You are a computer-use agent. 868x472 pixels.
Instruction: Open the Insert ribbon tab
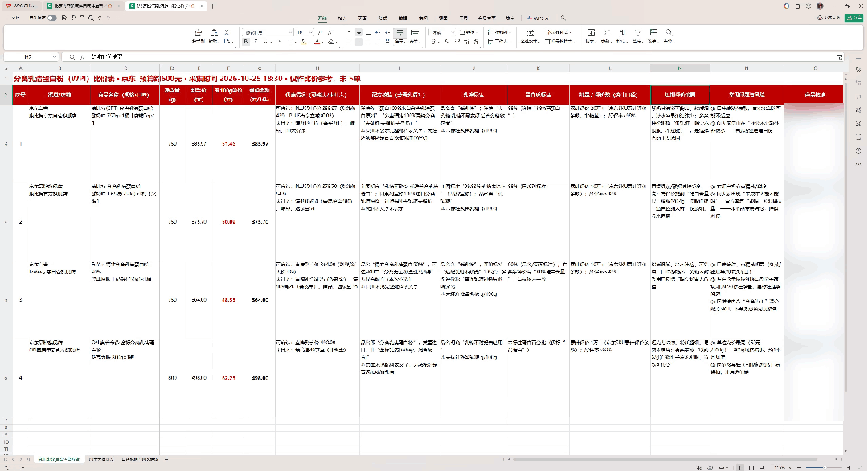click(342, 18)
